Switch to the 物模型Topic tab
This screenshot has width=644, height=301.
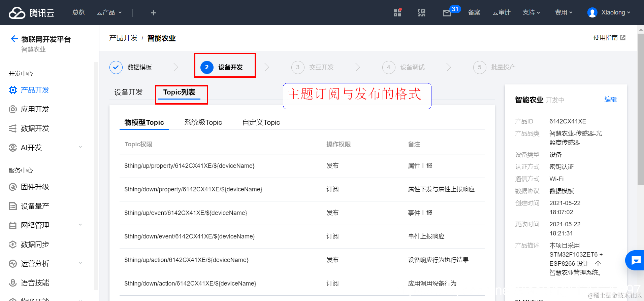(x=144, y=122)
